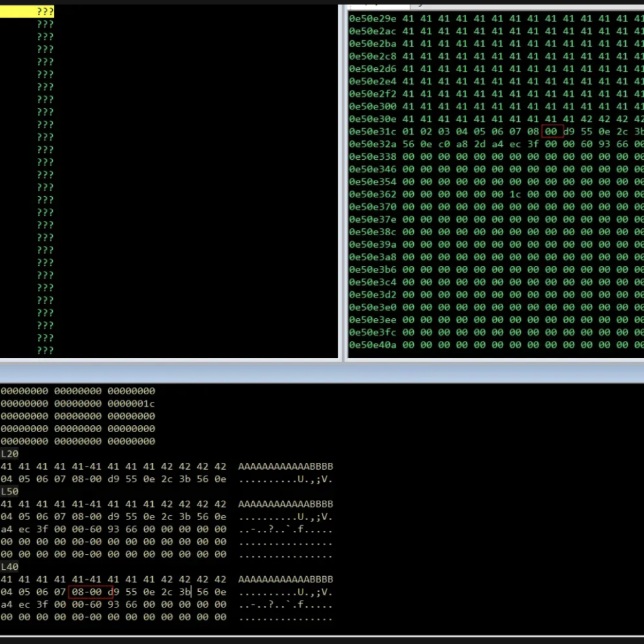Screen dimensions: 644x644
Task: Click memory address 0e50e32a row label
Action: [372, 144]
